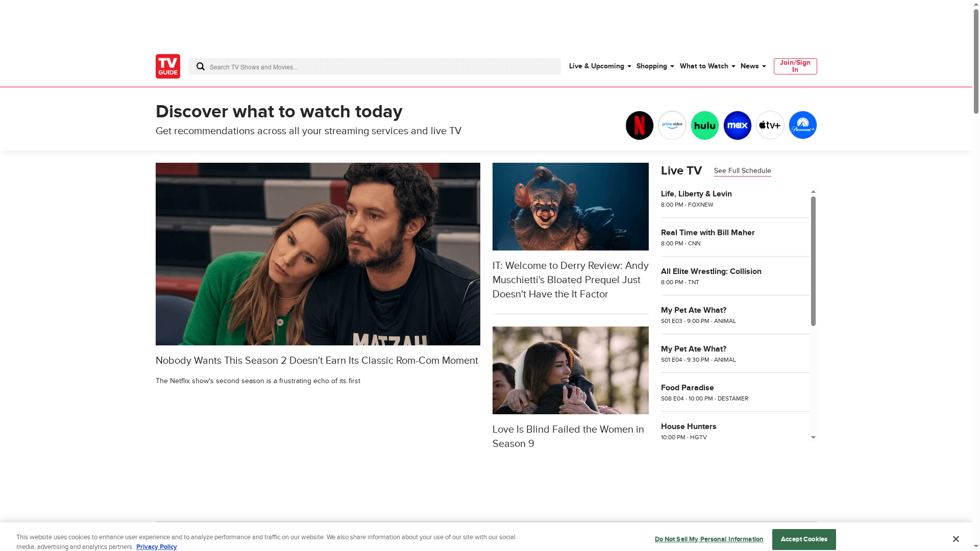Select My Pet Ate What? S01 E03 listing
This screenshot has width=980, height=551.
click(x=734, y=315)
